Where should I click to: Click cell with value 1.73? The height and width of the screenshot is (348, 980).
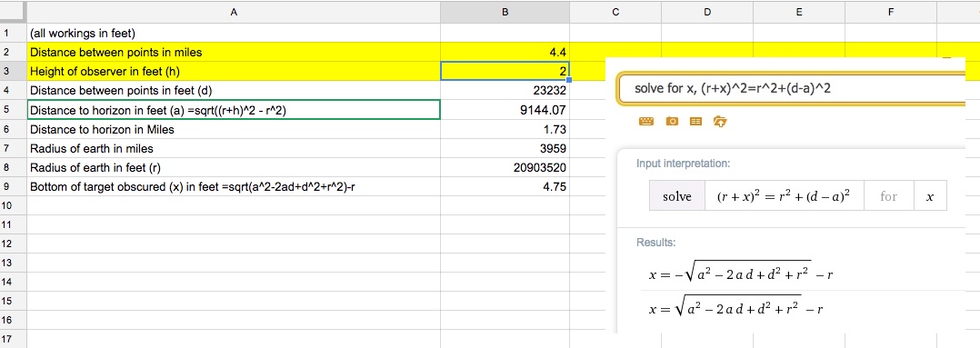pyautogui.click(x=505, y=129)
